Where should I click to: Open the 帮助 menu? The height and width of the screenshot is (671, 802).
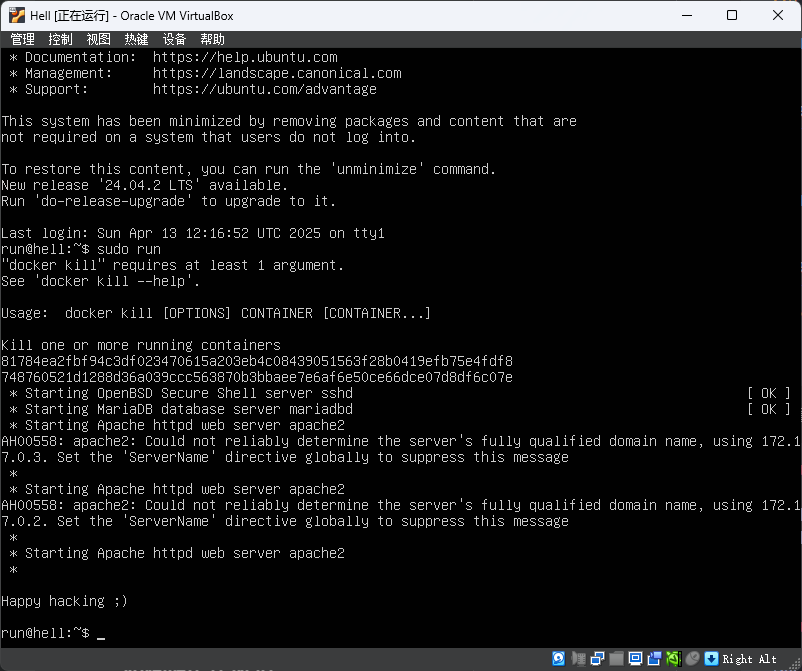coord(212,39)
